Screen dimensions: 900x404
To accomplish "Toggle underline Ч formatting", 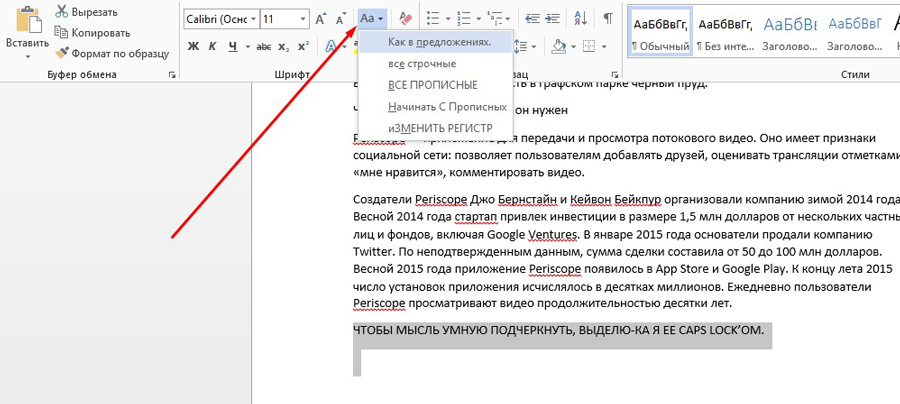I will coord(232,46).
